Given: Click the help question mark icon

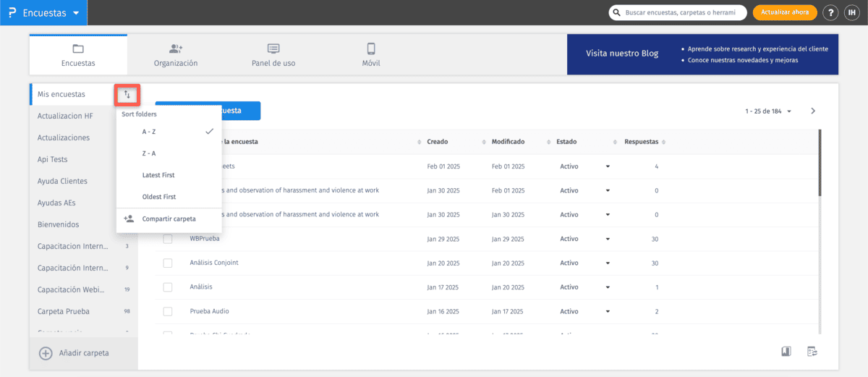Looking at the screenshot, I should [831, 13].
